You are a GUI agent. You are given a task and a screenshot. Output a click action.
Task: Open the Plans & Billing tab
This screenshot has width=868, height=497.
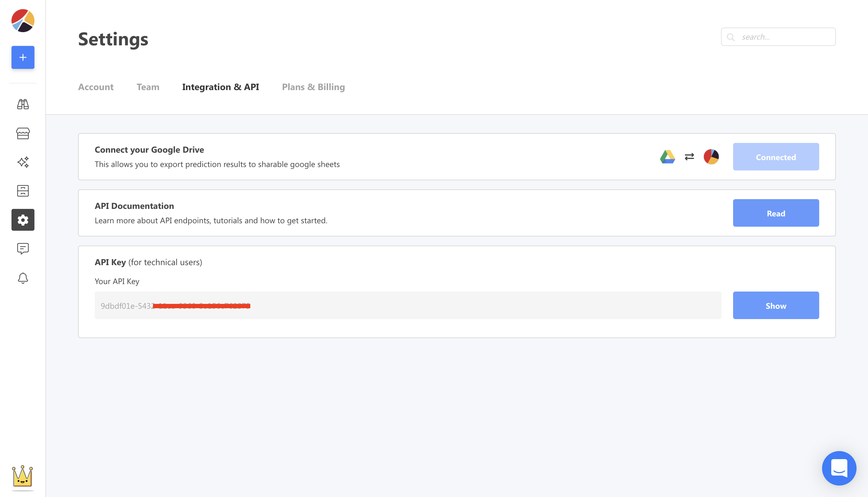pos(313,87)
